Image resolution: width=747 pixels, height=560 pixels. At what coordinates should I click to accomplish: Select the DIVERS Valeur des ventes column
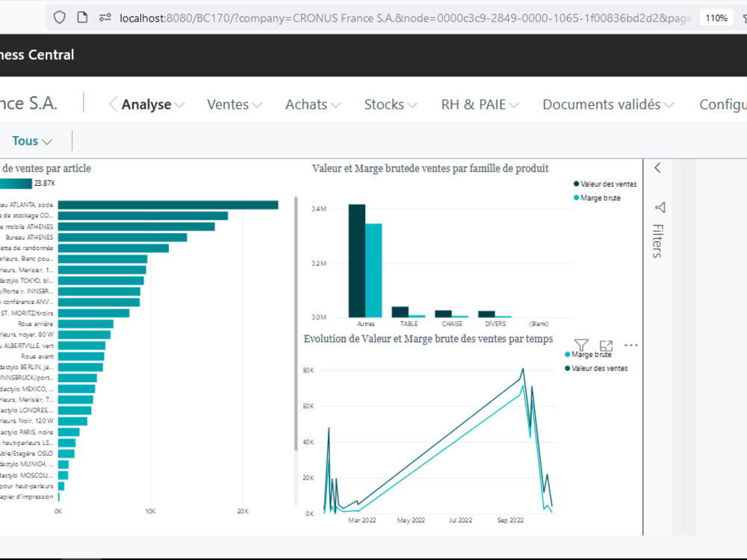[486, 314]
